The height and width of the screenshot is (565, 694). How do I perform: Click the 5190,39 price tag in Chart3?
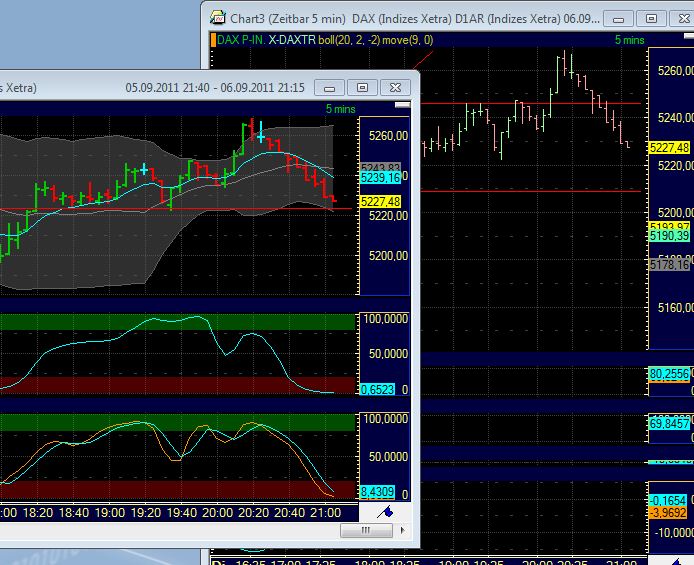click(669, 236)
